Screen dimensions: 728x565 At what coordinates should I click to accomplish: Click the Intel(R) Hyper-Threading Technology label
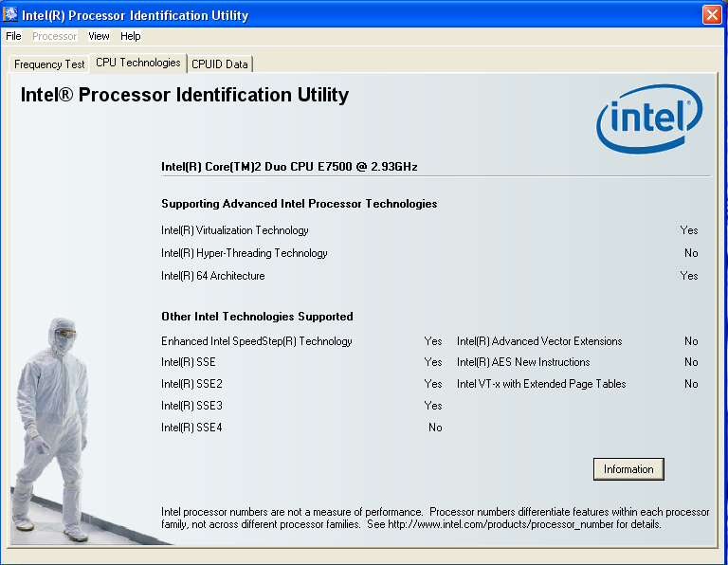click(x=245, y=253)
